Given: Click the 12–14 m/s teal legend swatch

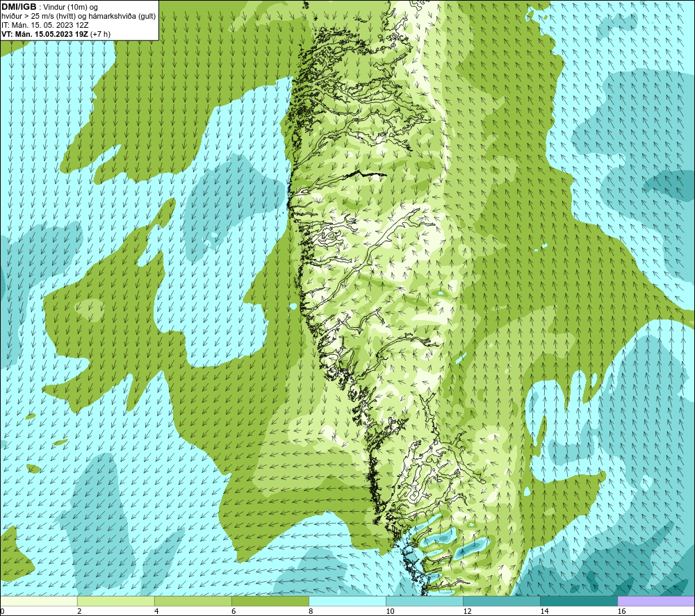Looking at the screenshot, I should (502, 601).
